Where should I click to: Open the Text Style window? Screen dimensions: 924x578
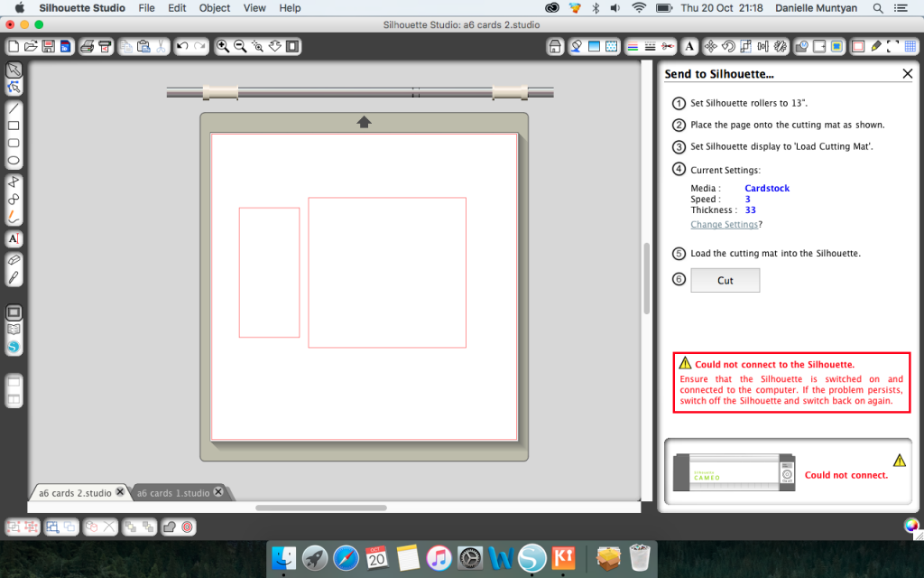tap(689, 46)
